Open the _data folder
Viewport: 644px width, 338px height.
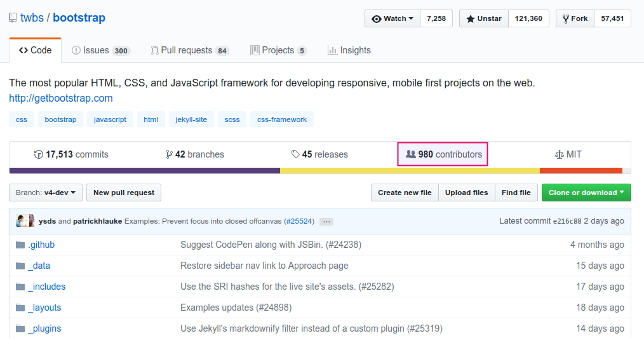(x=39, y=266)
